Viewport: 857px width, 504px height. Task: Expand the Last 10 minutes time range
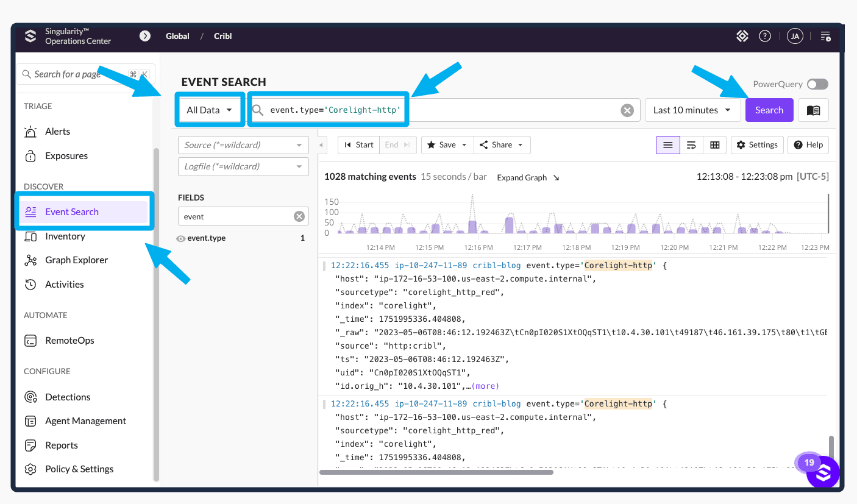692,110
